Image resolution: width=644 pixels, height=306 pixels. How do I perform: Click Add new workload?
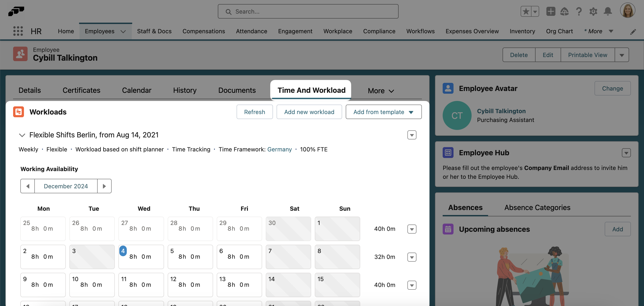point(309,112)
